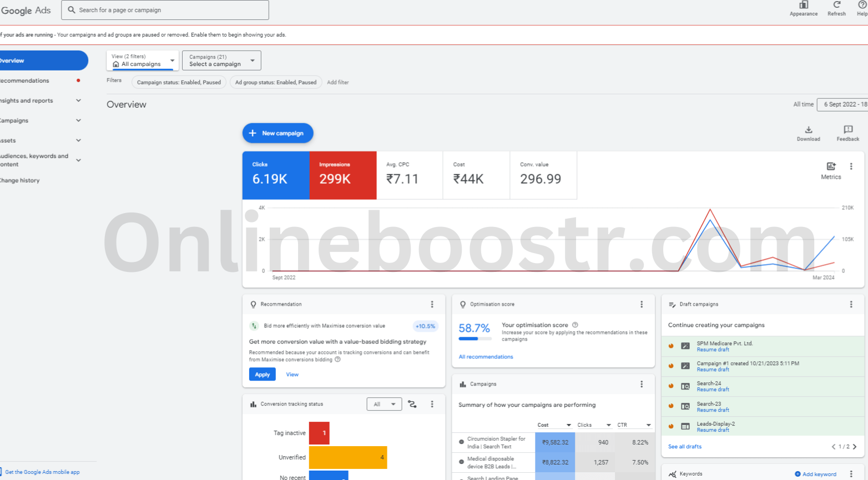Image resolution: width=868 pixels, height=480 pixels.
Task: Expand the Insights and reports sidebar section
Action: [39, 100]
